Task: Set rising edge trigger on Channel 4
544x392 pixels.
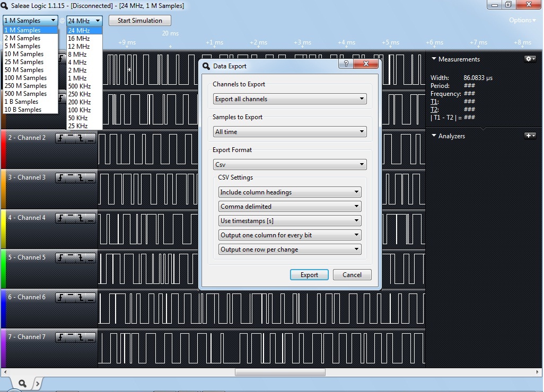Action: (x=61, y=218)
